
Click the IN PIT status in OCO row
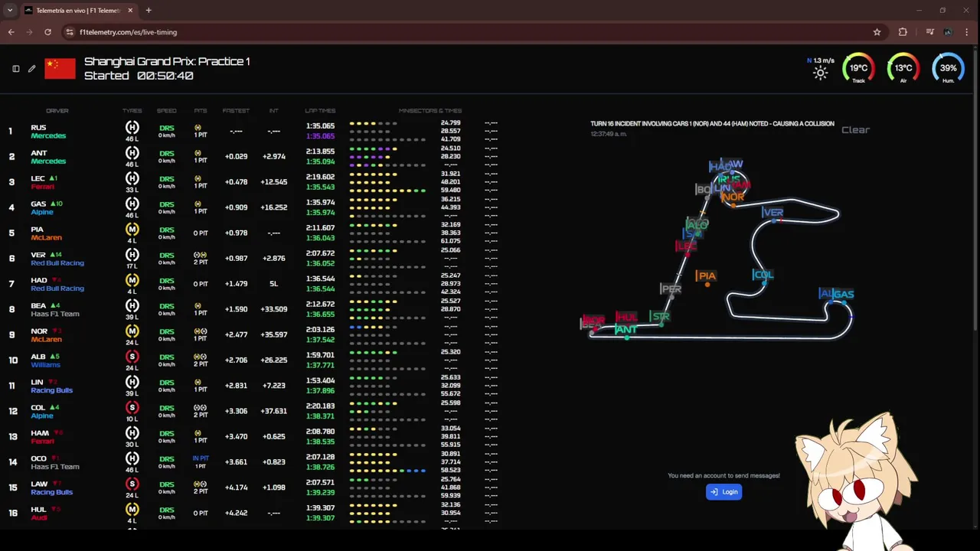pyautogui.click(x=201, y=458)
